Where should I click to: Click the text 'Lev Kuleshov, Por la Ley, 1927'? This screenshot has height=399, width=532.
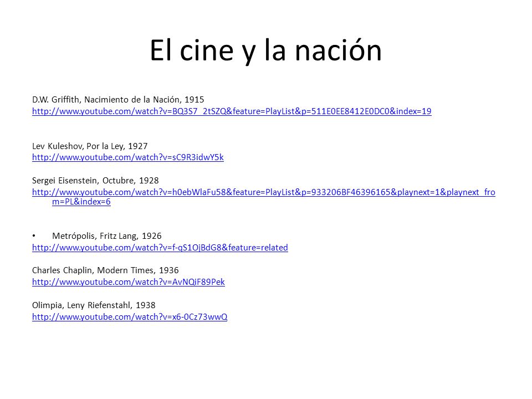pos(90,146)
